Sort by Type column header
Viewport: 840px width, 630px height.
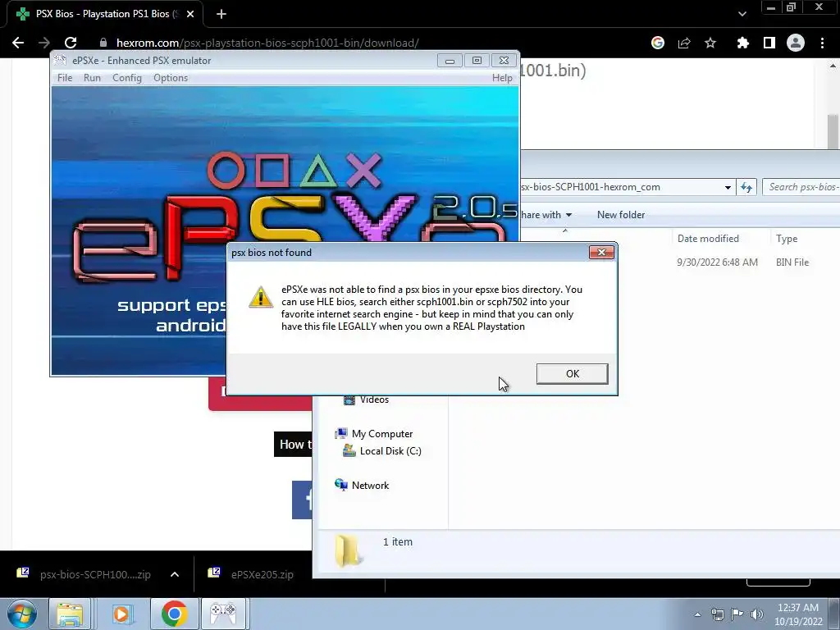point(787,239)
